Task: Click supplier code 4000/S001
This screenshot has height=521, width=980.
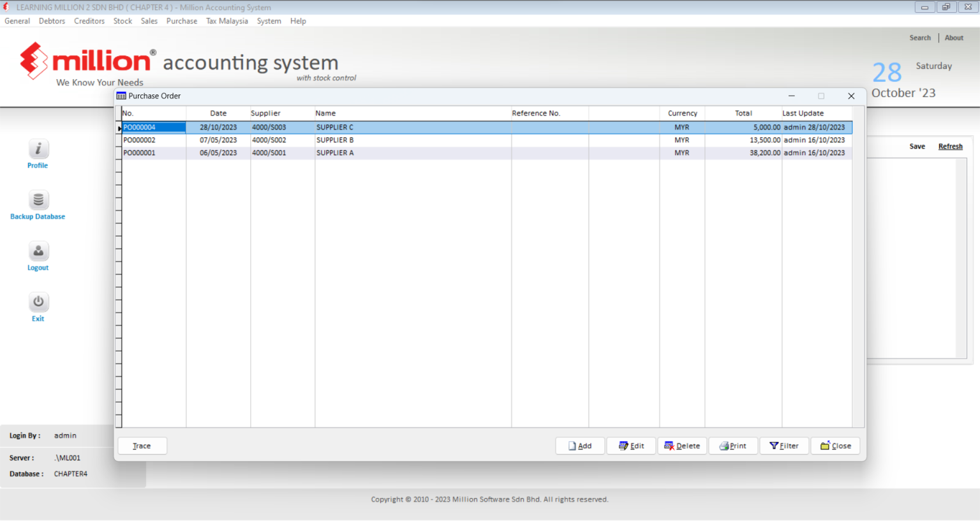Action: click(283, 153)
